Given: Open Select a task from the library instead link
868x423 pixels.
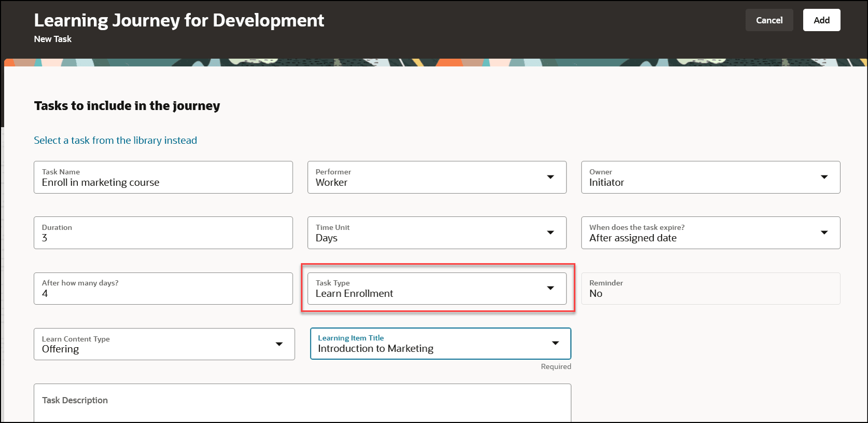Looking at the screenshot, I should (x=115, y=140).
